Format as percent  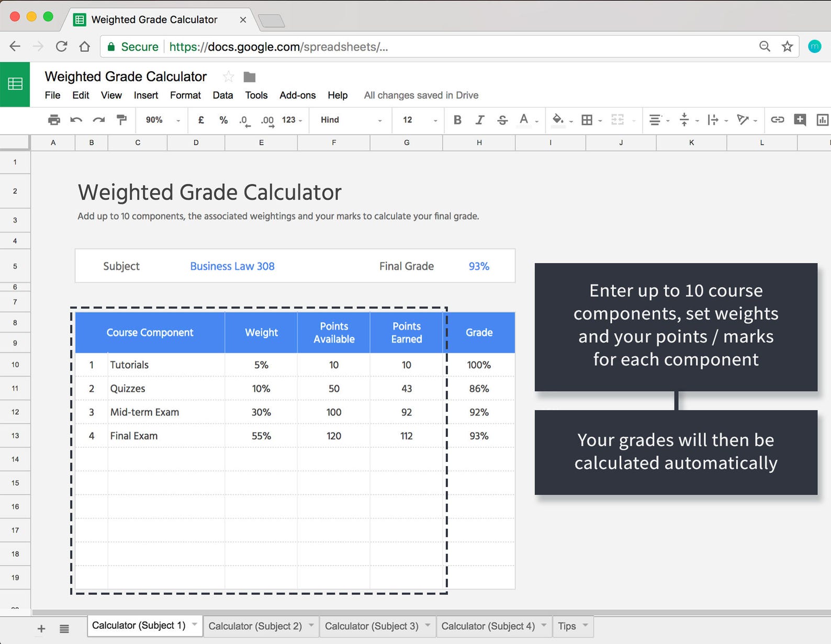(x=223, y=120)
